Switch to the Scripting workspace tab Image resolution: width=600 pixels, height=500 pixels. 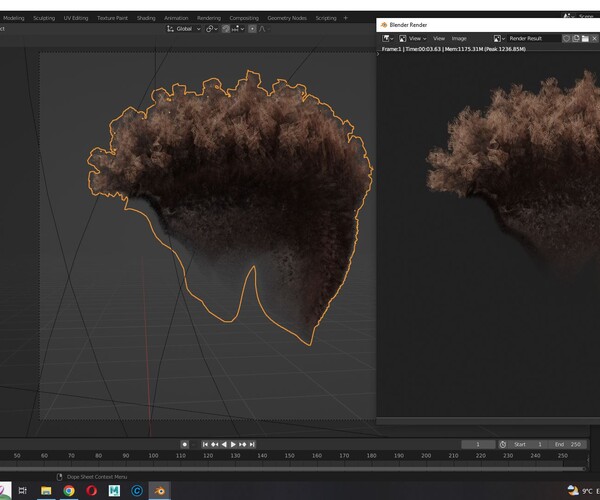[326, 18]
